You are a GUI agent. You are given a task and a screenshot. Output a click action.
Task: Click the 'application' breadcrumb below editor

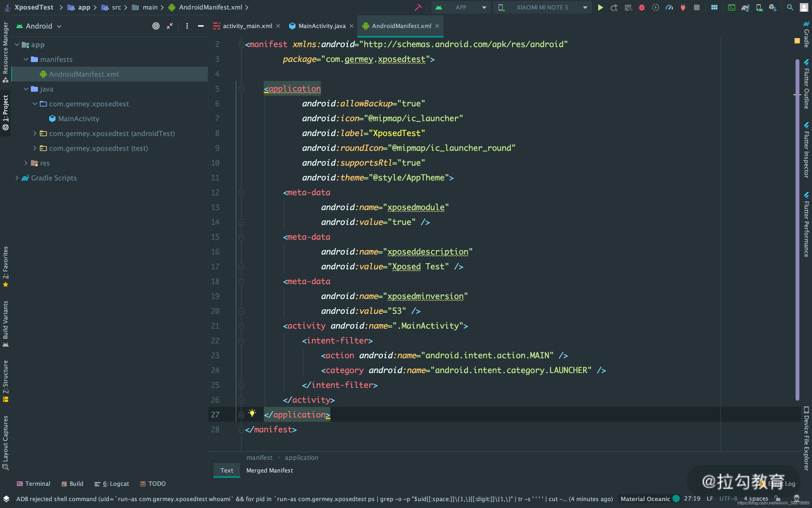tap(301, 458)
